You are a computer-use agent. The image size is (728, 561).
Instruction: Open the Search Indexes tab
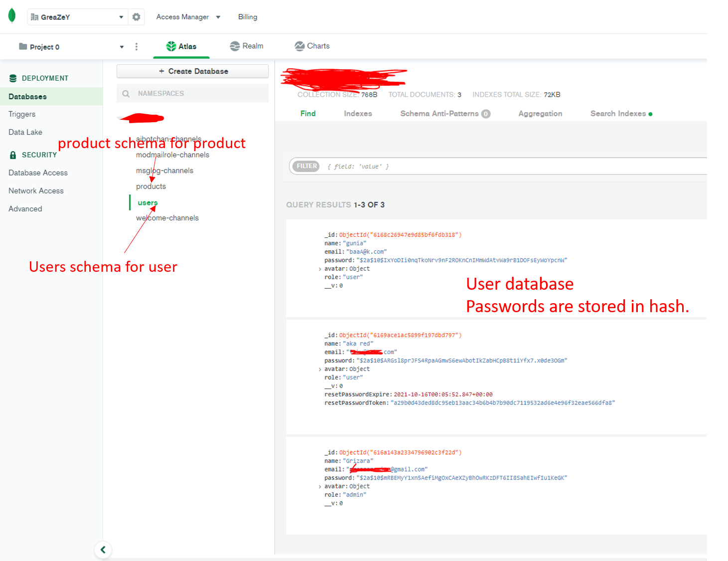point(621,114)
